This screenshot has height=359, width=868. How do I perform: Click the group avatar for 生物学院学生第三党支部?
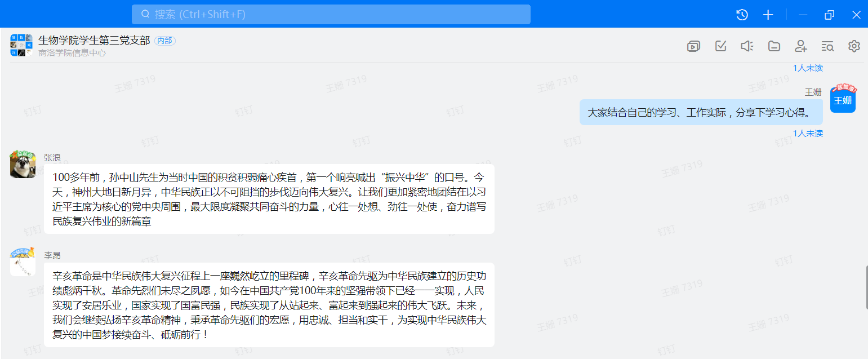[21, 45]
